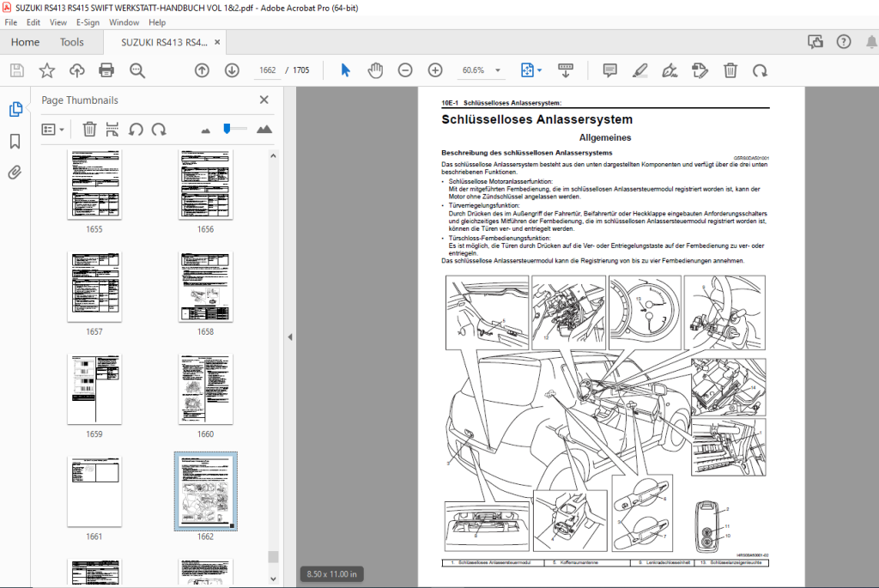Rotate thumbnail page clockwise
Viewport: 879px width, 588px height.
(x=159, y=130)
